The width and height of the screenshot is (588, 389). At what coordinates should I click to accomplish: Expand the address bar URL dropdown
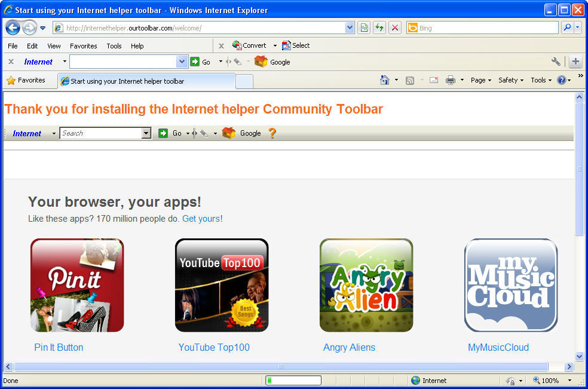pos(350,28)
